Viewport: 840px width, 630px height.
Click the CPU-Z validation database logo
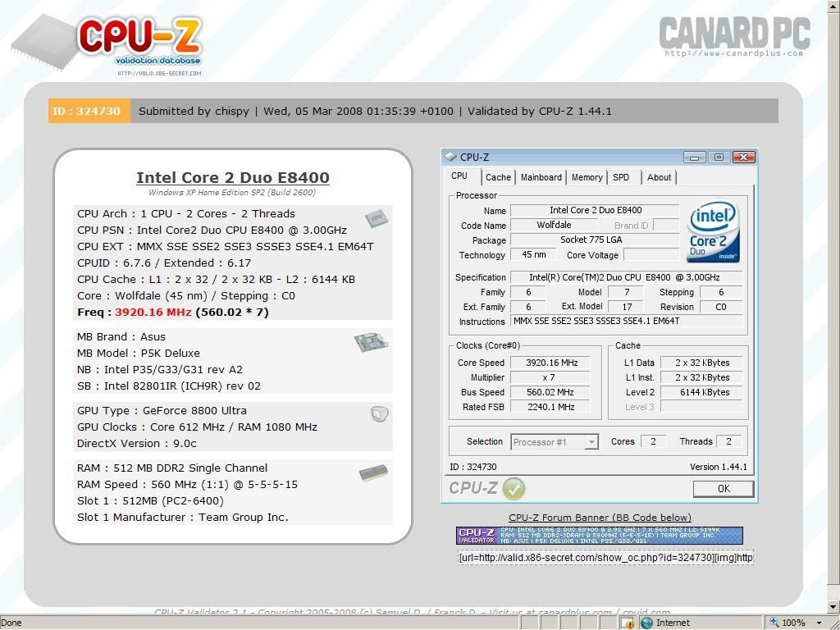tap(107, 44)
